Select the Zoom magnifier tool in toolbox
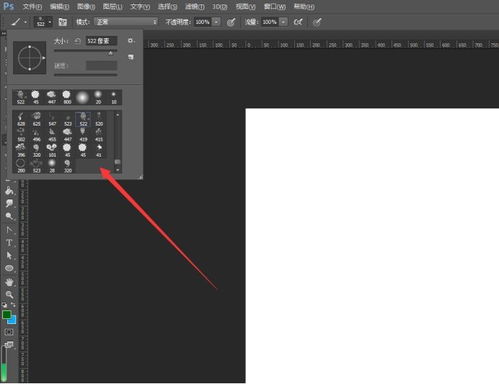The image size is (499, 384). coord(9,295)
